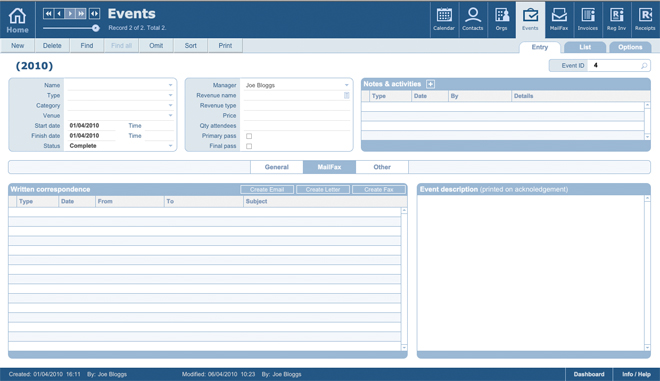
Task: Open the Revenue name lookup icon
Action: [346, 96]
